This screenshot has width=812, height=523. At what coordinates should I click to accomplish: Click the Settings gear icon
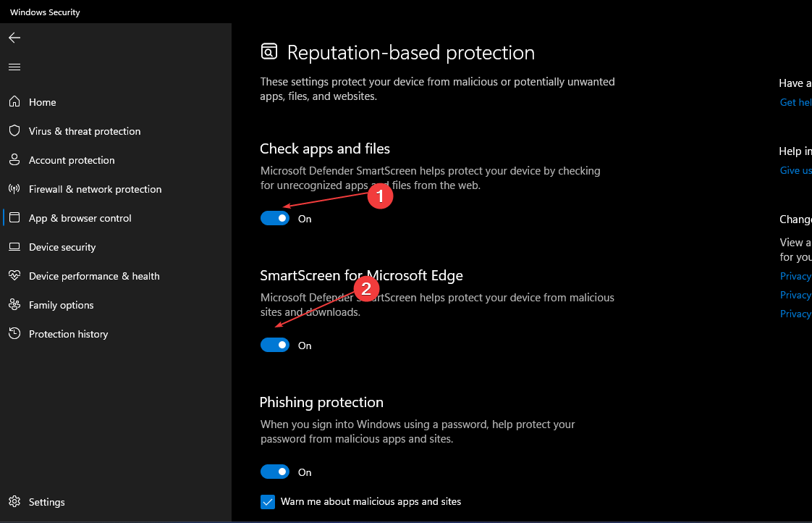coord(14,502)
